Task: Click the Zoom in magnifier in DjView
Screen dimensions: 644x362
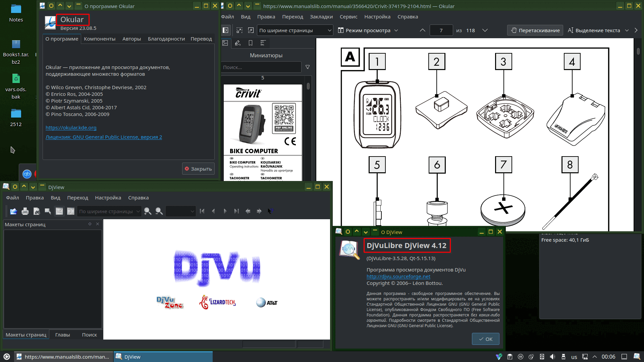Action: point(148,211)
